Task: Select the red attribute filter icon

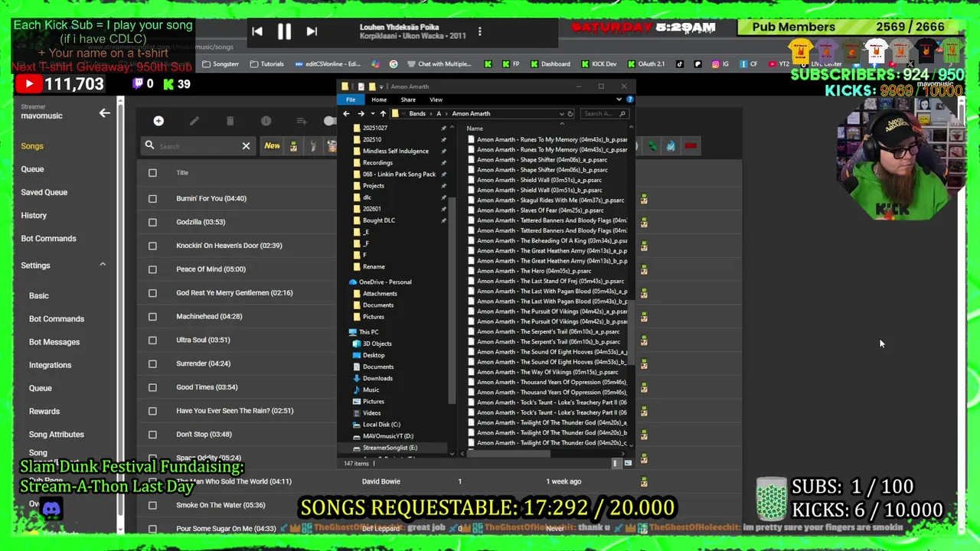Action: coord(691,146)
